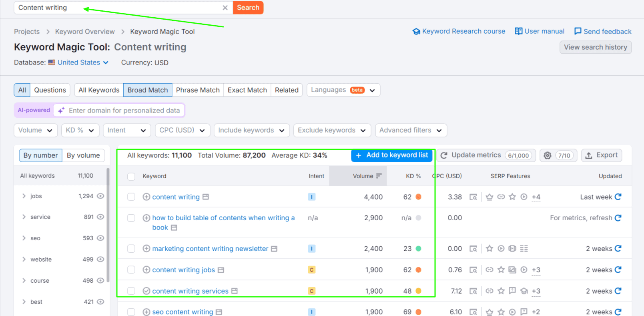This screenshot has height=316, width=644.
Task: Switch to Related tab
Action: click(287, 90)
